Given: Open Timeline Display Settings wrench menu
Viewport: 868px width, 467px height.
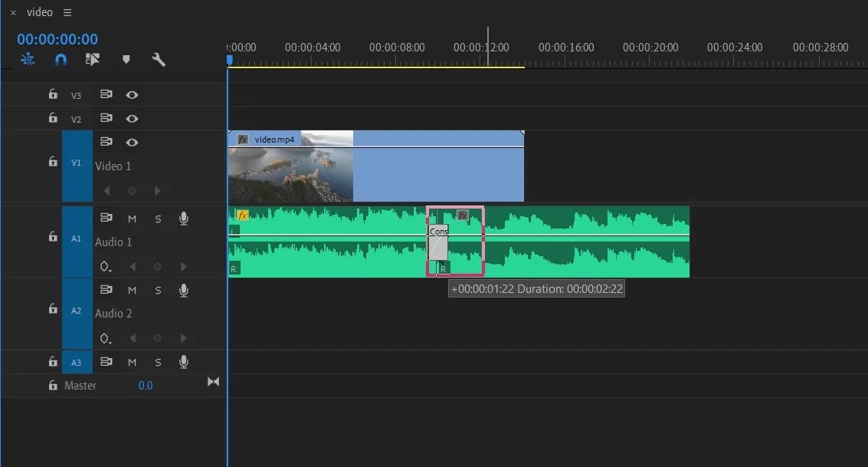Looking at the screenshot, I should point(159,59).
